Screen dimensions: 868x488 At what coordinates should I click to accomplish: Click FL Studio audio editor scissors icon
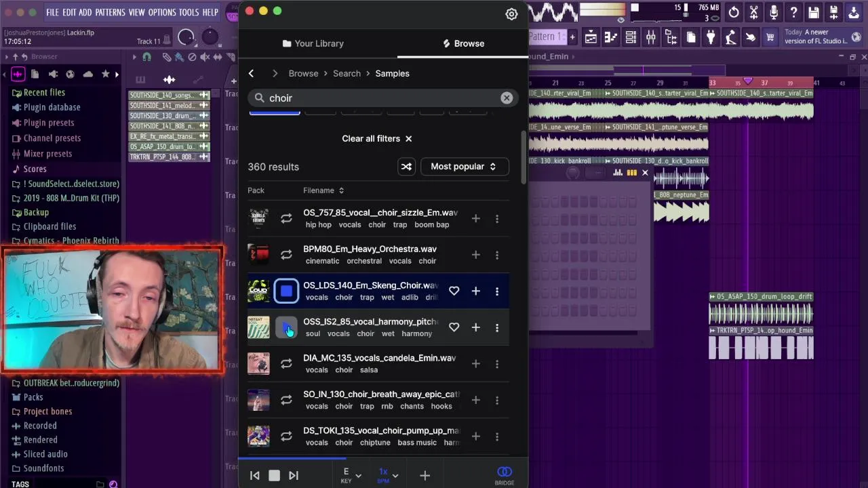point(753,12)
